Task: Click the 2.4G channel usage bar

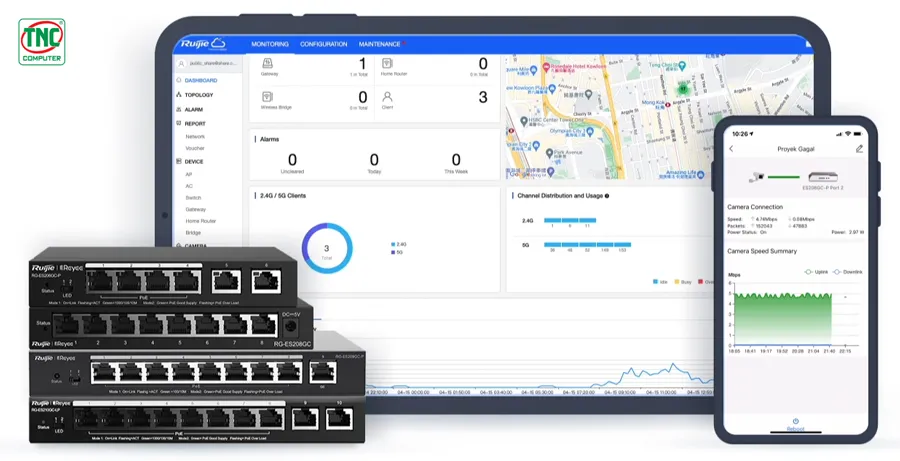Action: [x=570, y=220]
